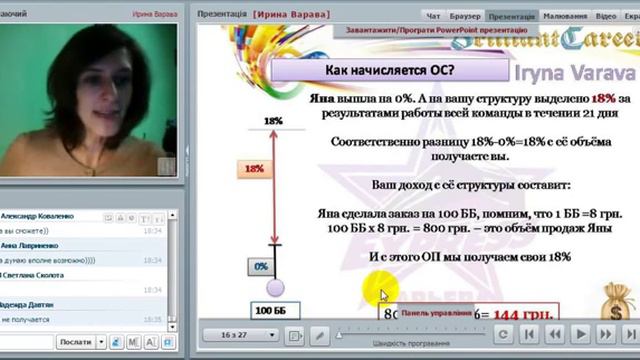640x360 pixels.
Task: Click the pause overlay icon on webcam video
Action: click(x=167, y=166)
